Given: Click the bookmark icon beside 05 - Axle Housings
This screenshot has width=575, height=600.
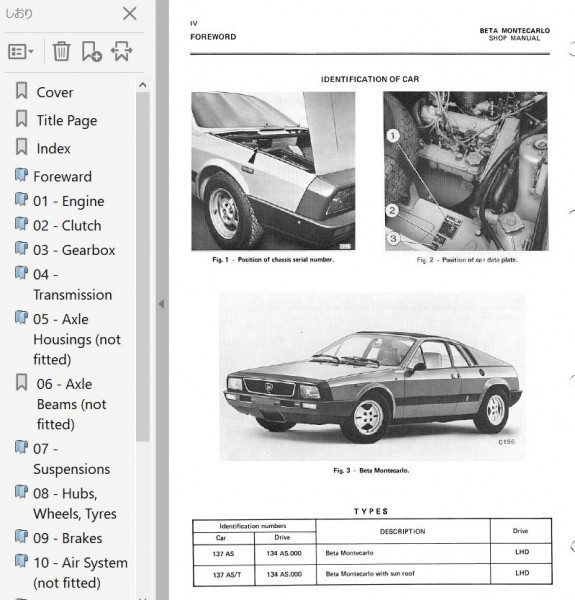Looking at the screenshot, I should tap(21, 318).
